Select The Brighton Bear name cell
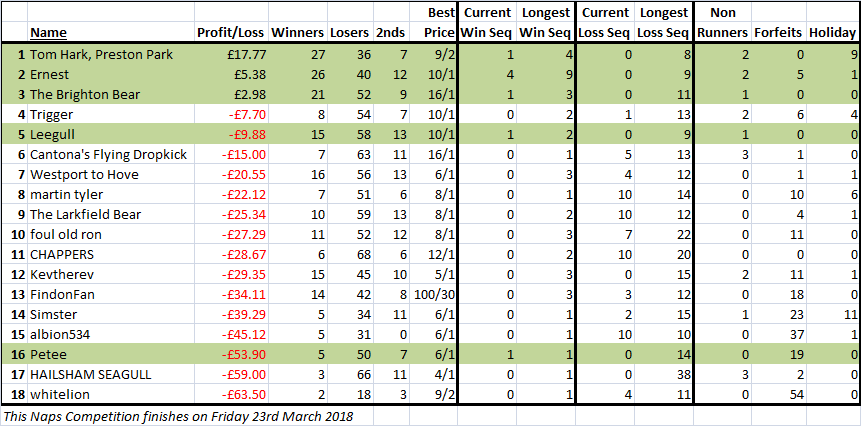Viewport: 861px width, 426px height. [111, 95]
